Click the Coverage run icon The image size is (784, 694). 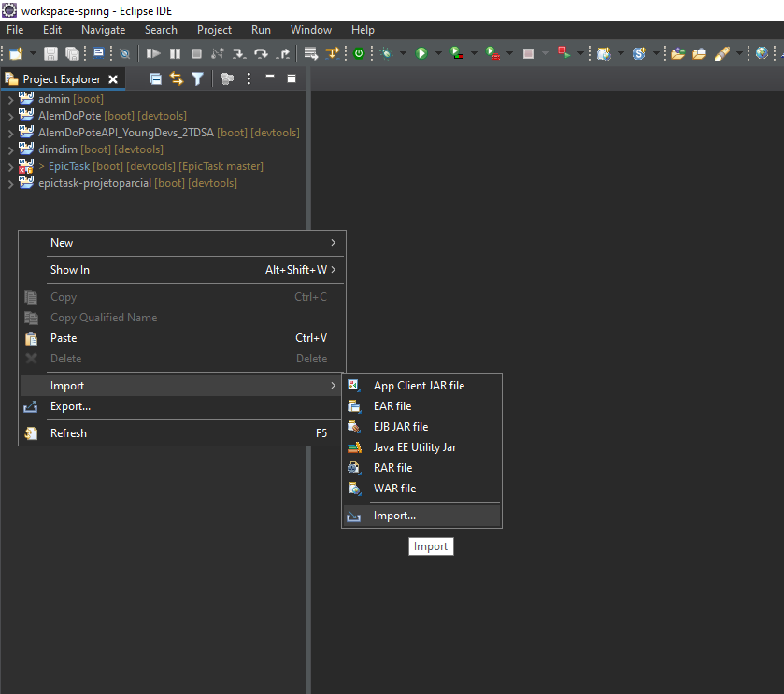click(457, 53)
